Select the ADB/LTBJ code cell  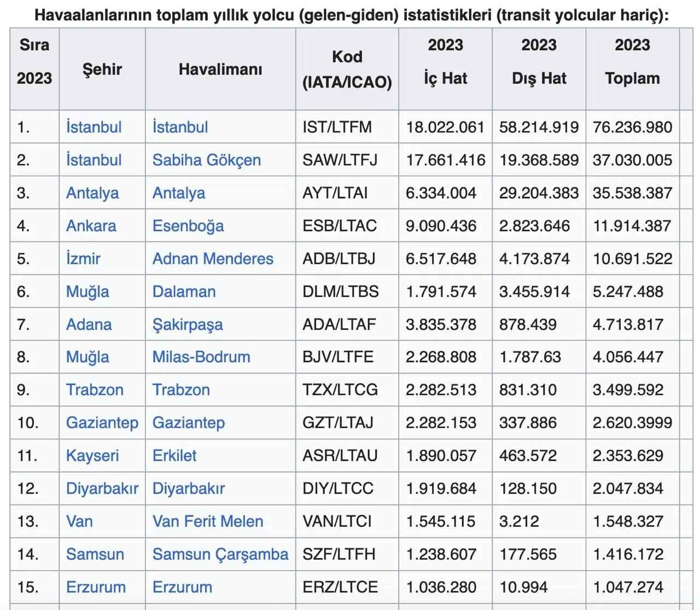(x=347, y=258)
